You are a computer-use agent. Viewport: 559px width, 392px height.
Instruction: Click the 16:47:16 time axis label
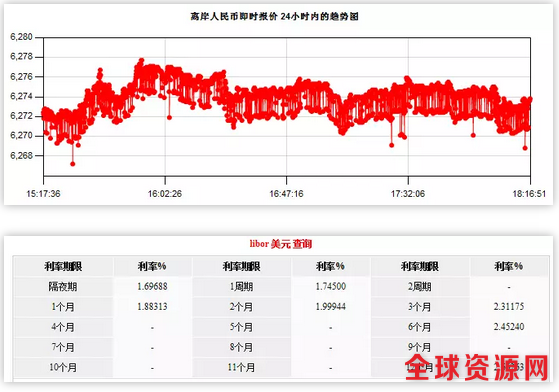click(286, 194)
